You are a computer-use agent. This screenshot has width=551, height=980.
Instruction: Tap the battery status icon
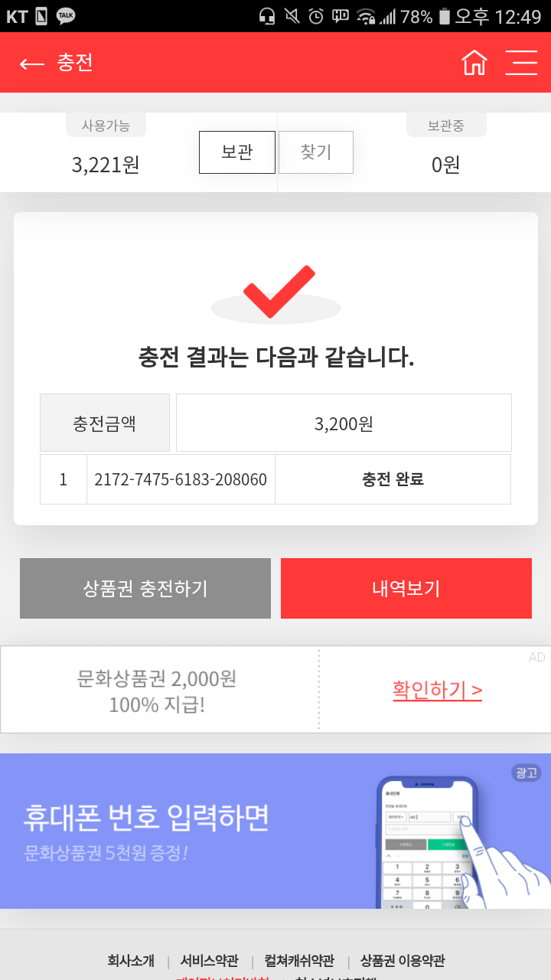click(x=445, y=16)
